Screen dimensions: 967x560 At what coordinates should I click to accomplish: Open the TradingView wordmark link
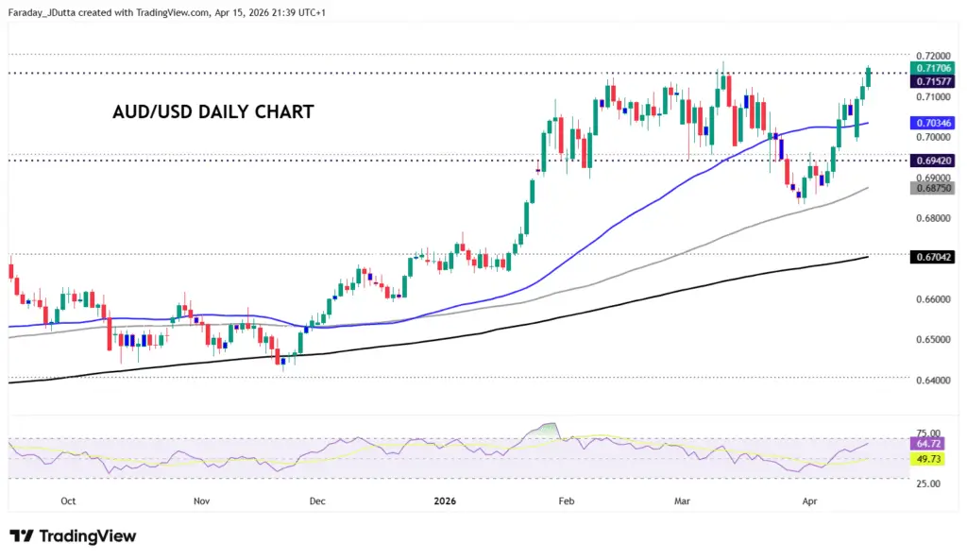coord(89,536)
